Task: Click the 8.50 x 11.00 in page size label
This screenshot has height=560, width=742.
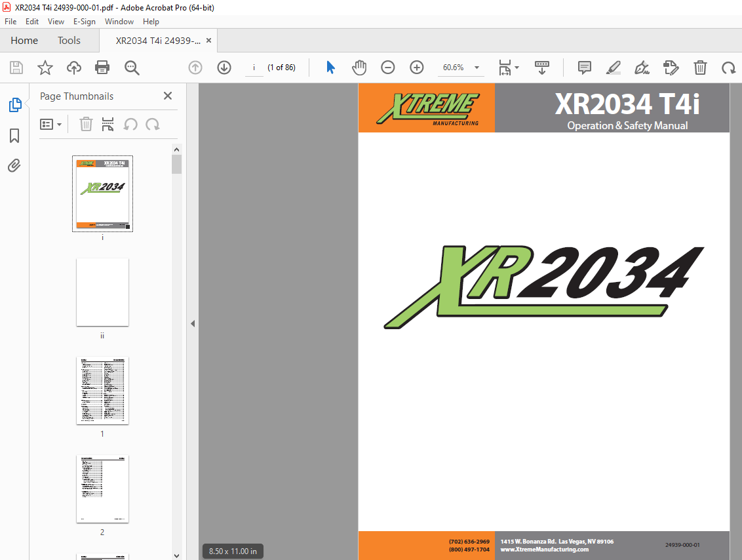Action: pyautogui.click(x=233, y=551)
